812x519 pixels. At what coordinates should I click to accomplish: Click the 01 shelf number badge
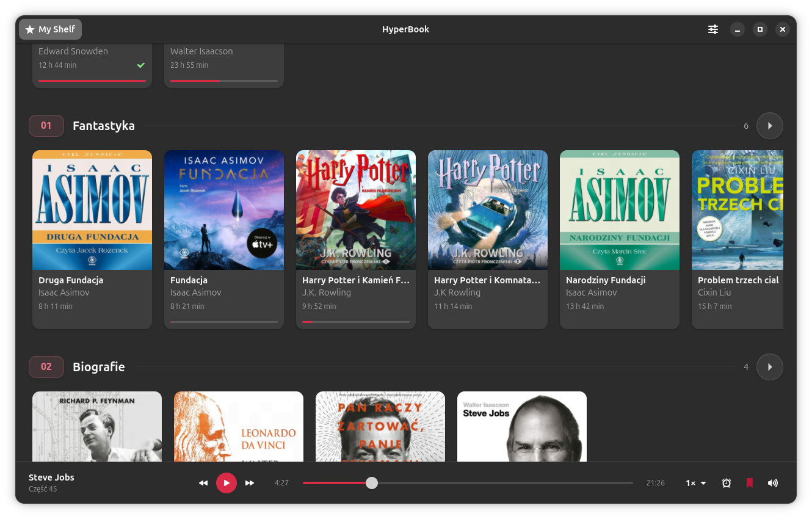tap(46, 126)
